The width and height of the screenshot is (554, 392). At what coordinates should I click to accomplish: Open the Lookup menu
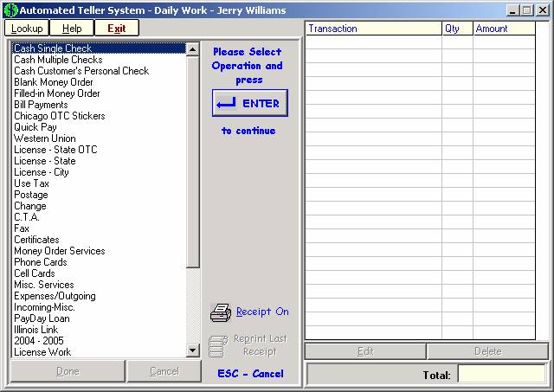point(27,29)
